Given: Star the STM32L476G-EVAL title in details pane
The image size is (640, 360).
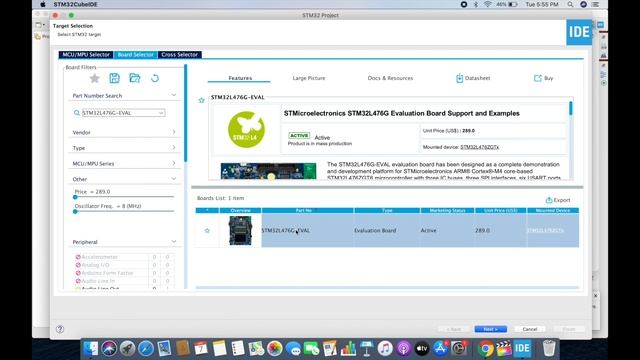Looking at the screenshot, I should 201,100.
